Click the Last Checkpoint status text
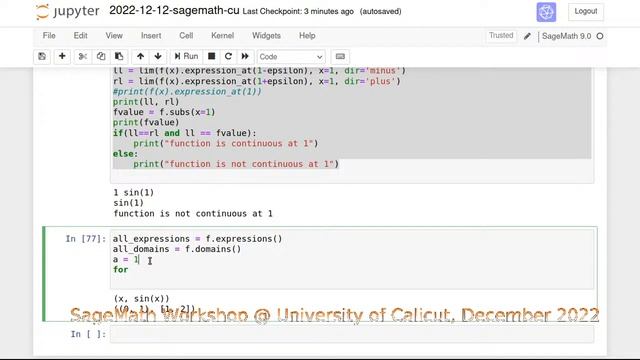640x360 pixels. click(x=298, y=11)
